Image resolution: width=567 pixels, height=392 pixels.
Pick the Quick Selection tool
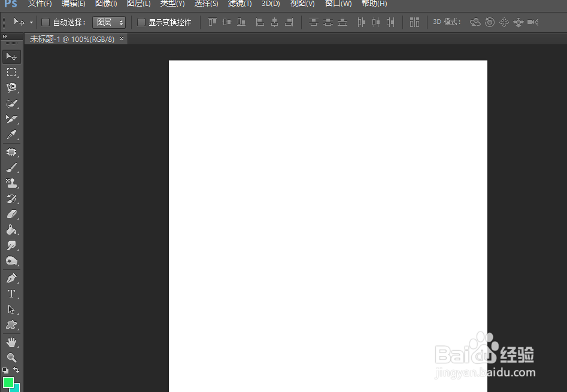tap(11, 104)
